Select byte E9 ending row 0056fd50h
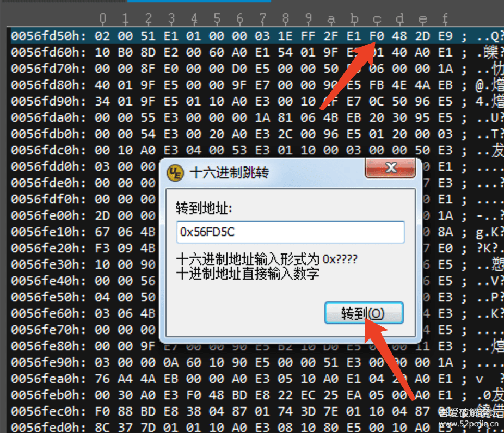504x433 pixels. pyautogui.click(x=445, y=36)
